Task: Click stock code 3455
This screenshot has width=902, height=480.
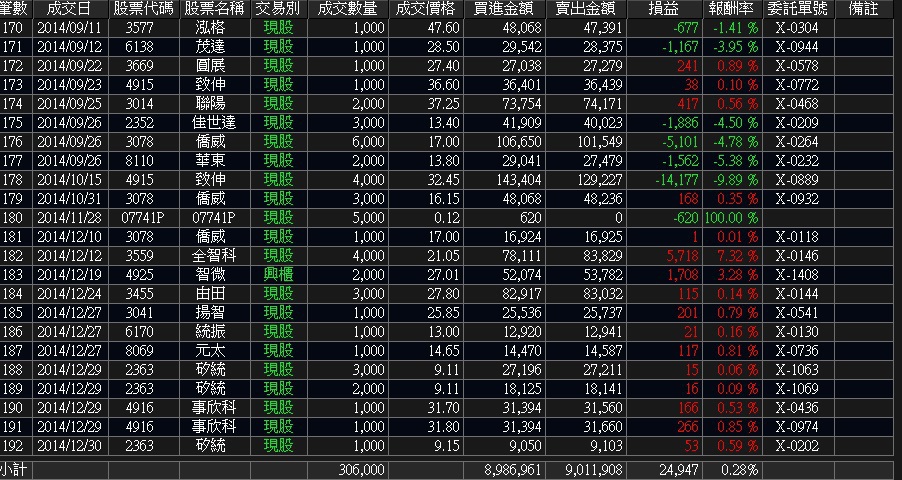Action: pyautogui.click(x=139, y=294)
